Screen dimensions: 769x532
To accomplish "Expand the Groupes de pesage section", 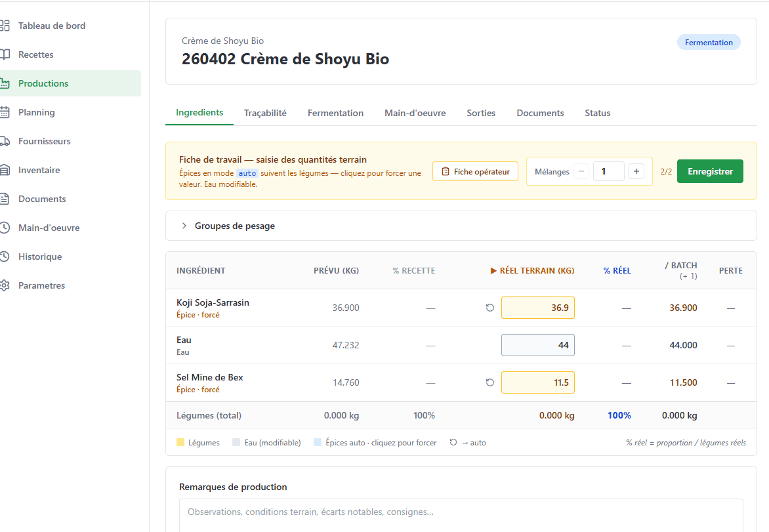I will (x=184, y=226).
